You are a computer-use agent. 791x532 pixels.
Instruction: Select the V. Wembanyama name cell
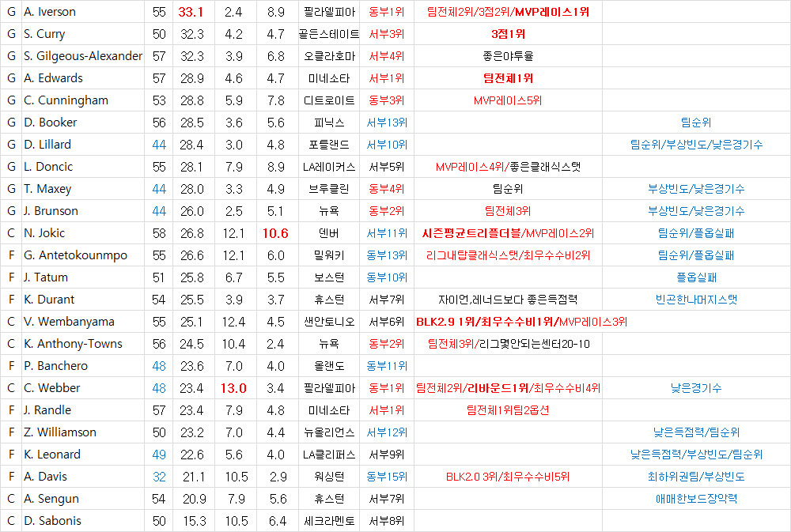click(83, 323)
